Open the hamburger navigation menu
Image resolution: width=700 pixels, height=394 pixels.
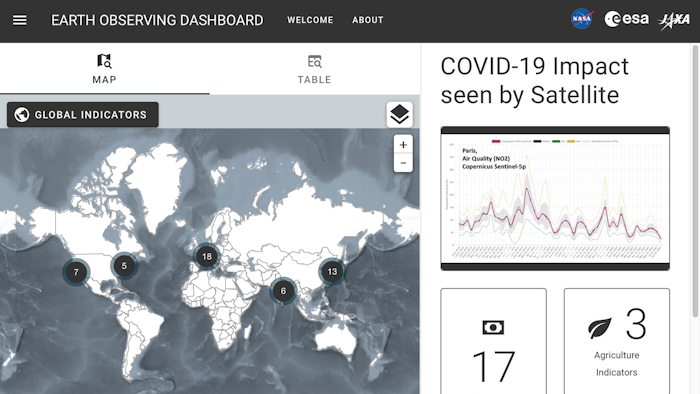(x=20, y=20)
